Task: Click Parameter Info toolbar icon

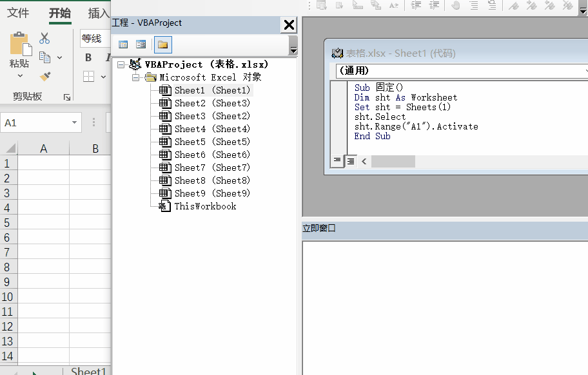Action: [376, 5]
